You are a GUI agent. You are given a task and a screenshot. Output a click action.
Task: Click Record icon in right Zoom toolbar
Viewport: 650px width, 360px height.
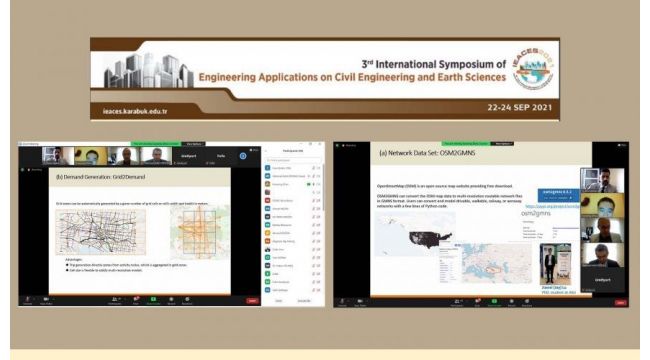512,301
